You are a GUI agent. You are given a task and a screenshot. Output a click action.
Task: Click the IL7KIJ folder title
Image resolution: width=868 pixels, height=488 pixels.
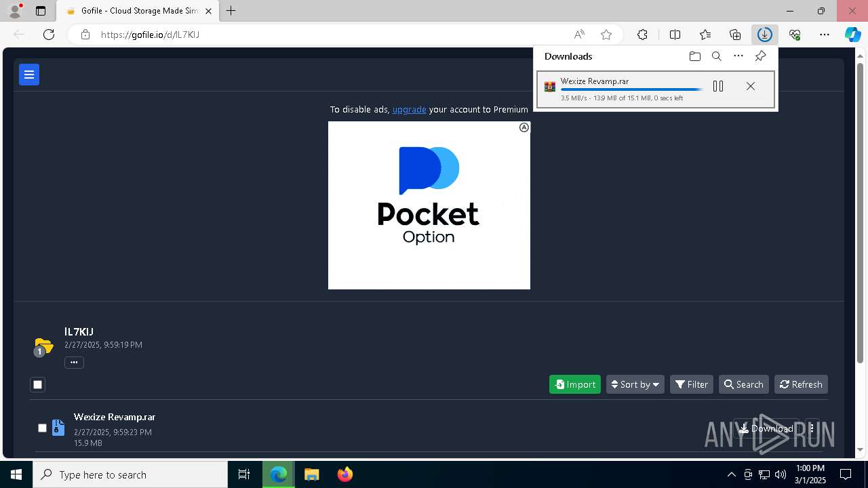79,331
